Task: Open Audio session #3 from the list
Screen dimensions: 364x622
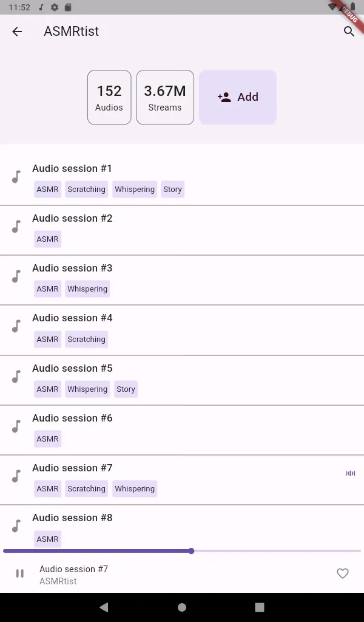Action: [72, 268]
